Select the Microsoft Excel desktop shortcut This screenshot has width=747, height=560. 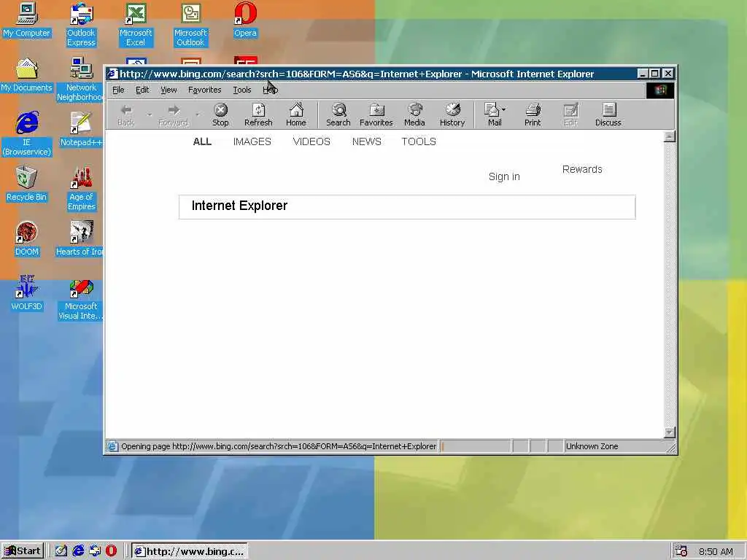(x=135, y=25)
